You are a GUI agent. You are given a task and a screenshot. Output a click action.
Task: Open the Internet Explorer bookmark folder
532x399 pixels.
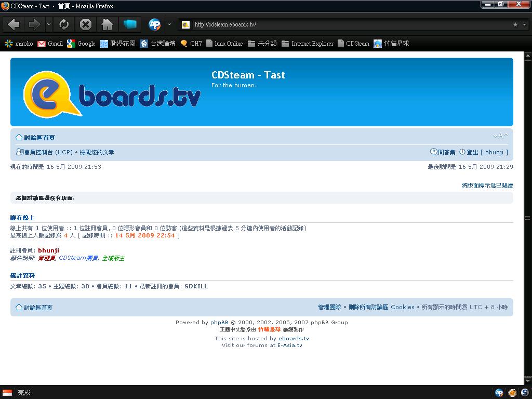(308, 44)
